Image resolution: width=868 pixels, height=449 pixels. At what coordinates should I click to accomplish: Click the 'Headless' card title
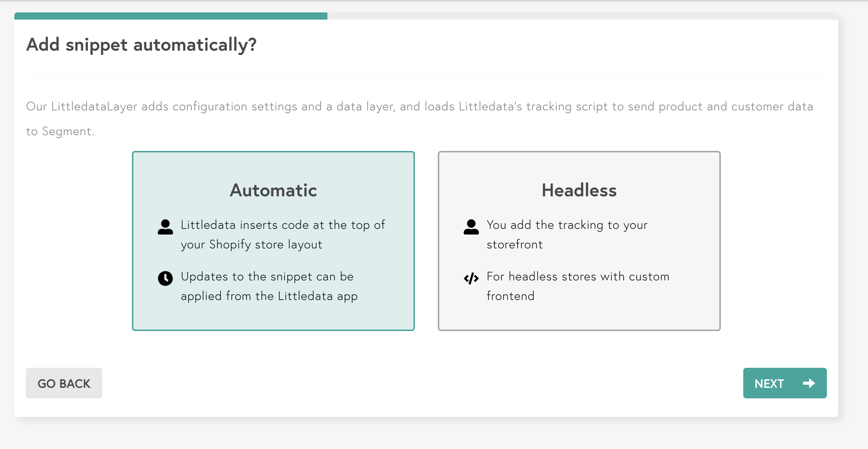[x=579, y=190]
